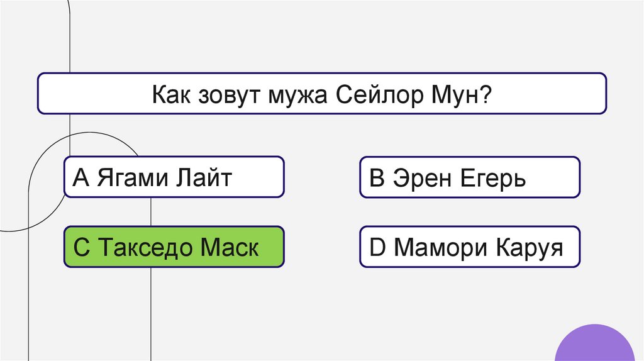Select answer A Ягами Лайт
Screen dimensions: 644x361
tap(174, 177)
